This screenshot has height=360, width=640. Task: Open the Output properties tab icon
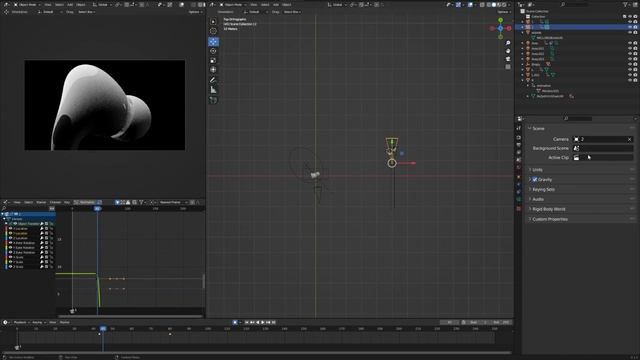[519, 145]
